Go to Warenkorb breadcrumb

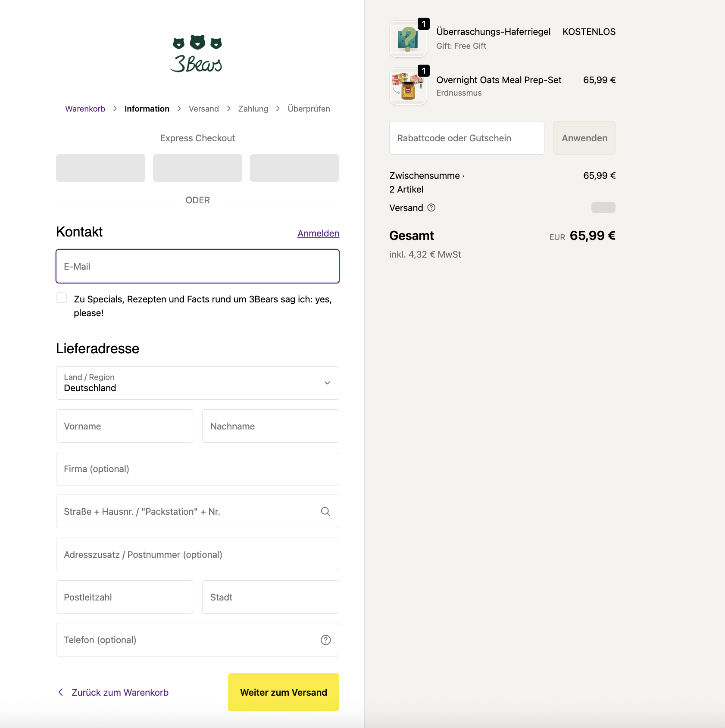85,109
